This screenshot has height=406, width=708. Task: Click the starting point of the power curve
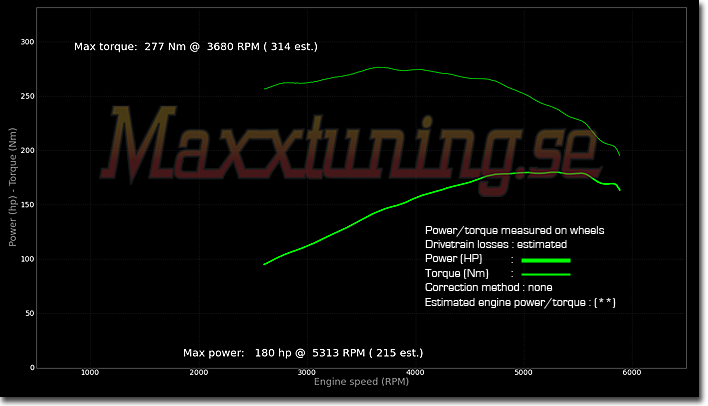click(265, 264)
